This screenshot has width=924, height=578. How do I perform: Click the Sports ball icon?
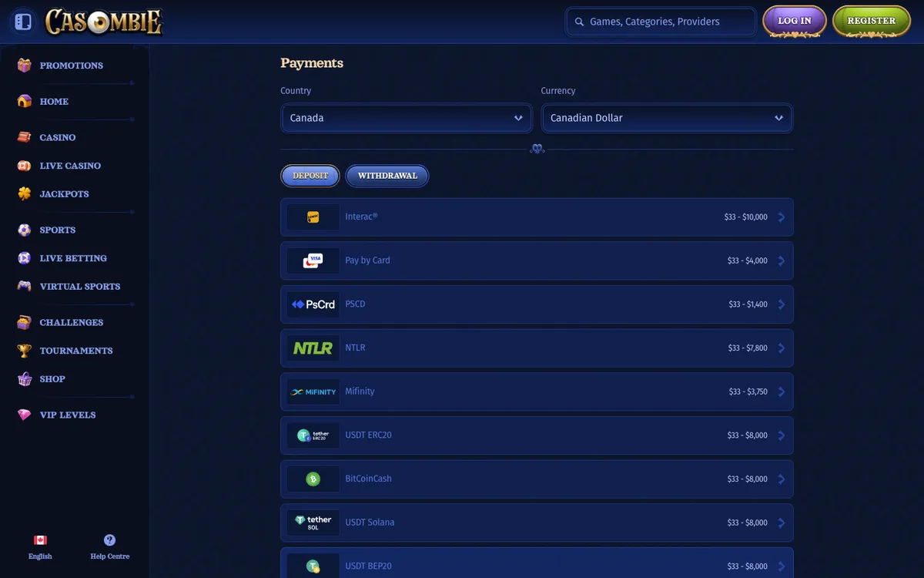25,230
